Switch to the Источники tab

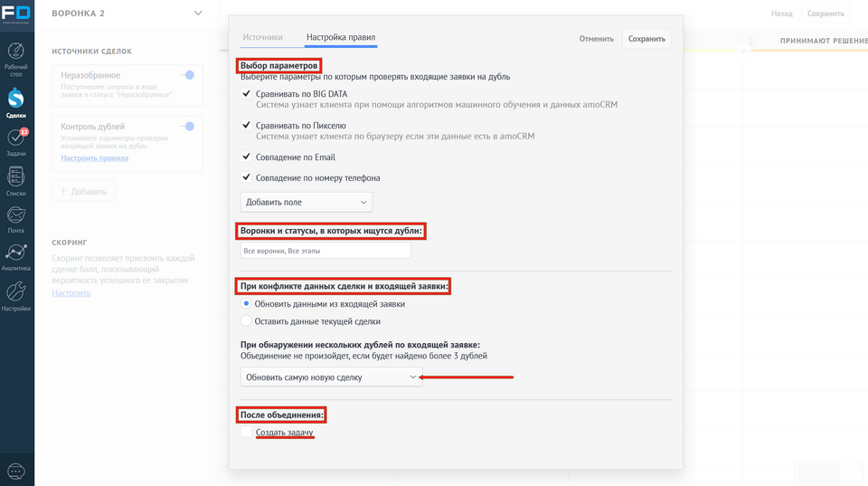(x=262, y=37)
